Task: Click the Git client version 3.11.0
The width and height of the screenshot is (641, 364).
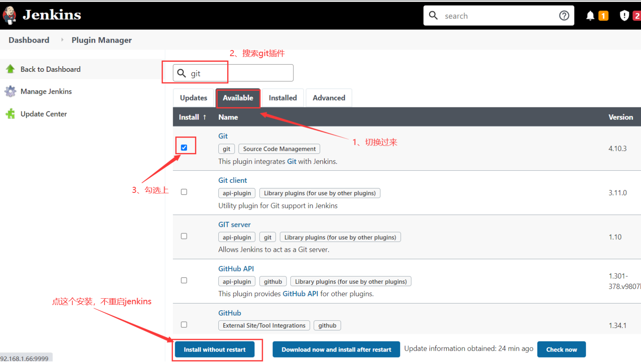Action: 618,193
